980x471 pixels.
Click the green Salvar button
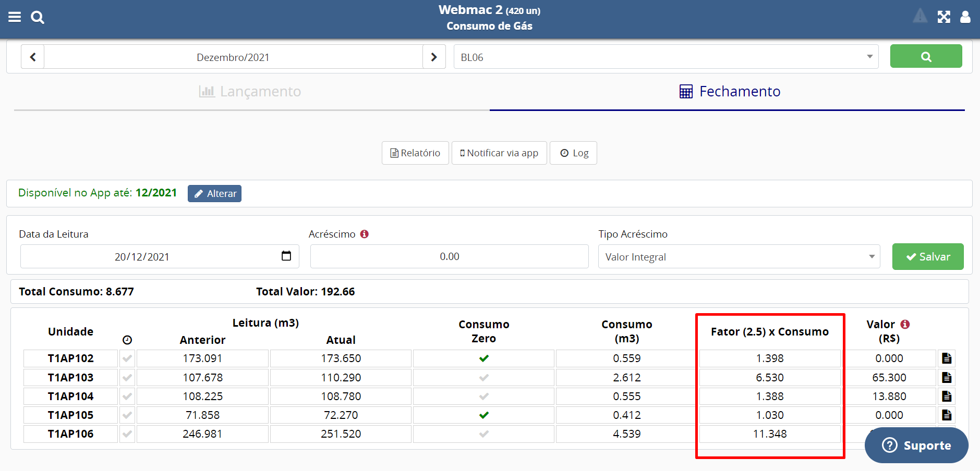(927, 256)
